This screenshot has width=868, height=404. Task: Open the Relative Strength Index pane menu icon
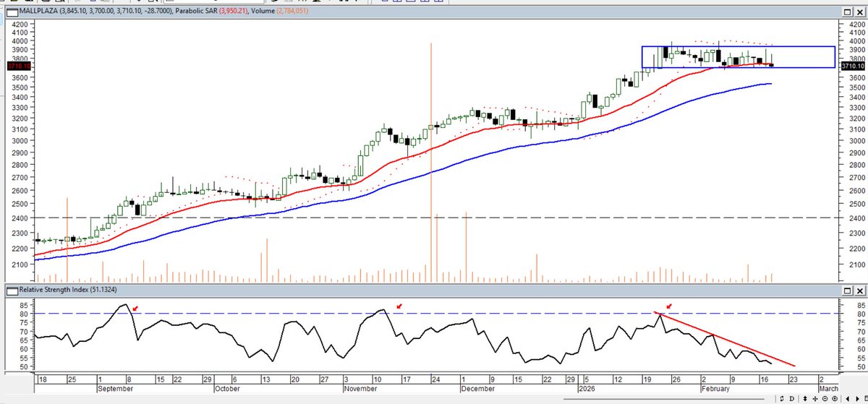coord(11,291)
